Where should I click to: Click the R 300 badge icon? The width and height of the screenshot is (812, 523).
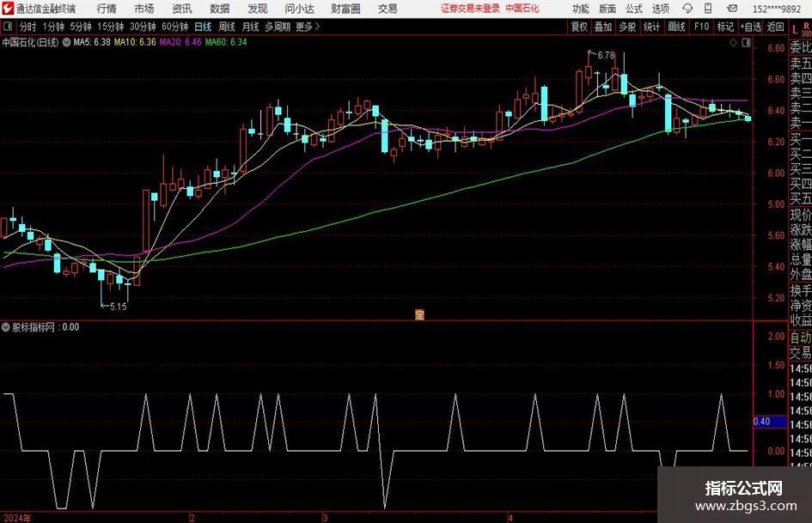806,29
